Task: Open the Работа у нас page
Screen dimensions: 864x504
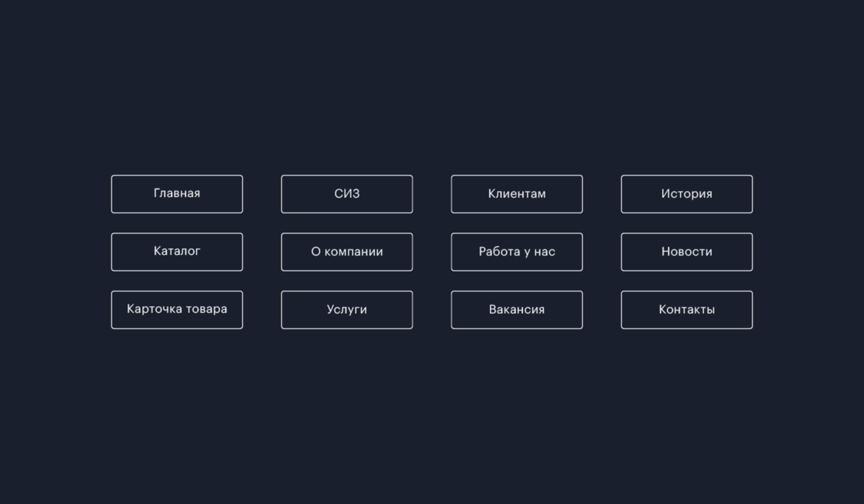Action: [x=516, y=252]
